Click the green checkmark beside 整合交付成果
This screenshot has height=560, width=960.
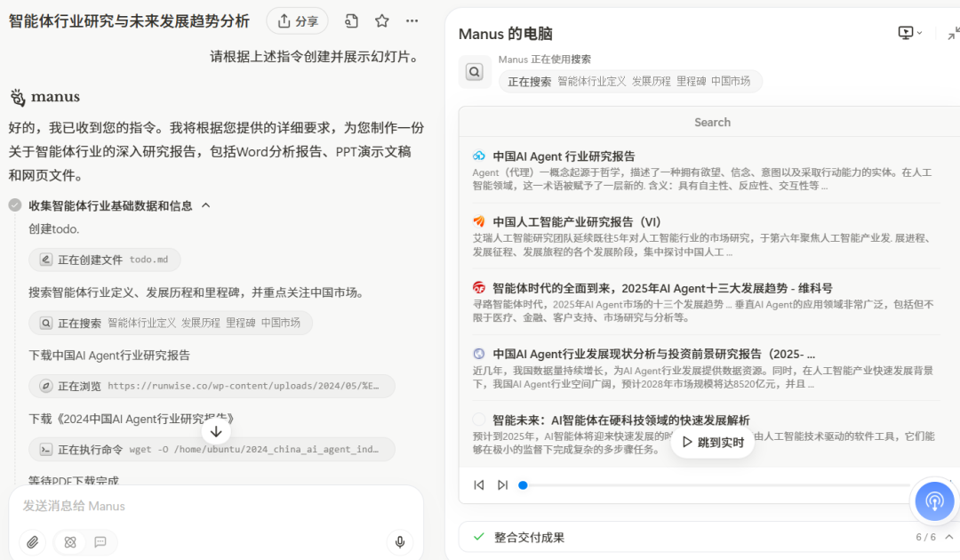coord(479,537)
